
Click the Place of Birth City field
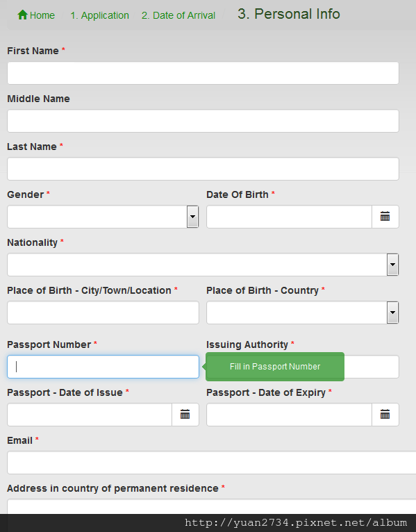pos(103,312)
